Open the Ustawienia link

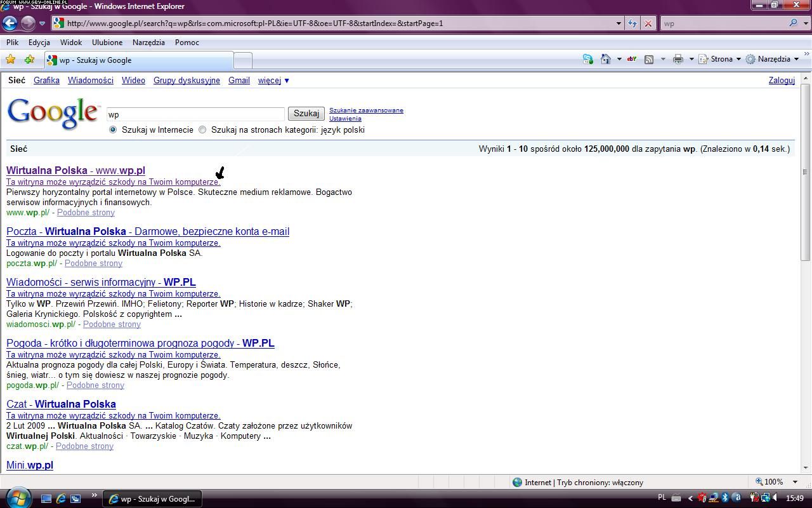tap(345, 119)
